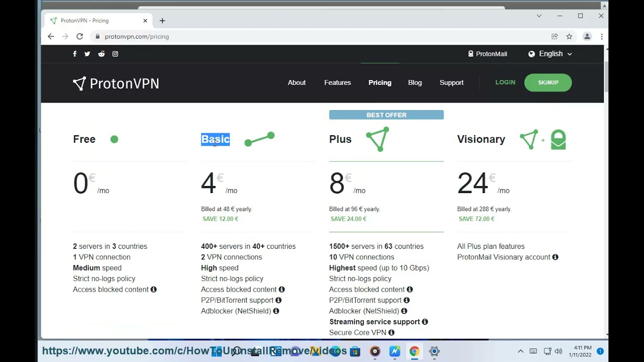Click the Basic plan two-node icon
This screenshot has width=644, height=362.
pyautogui.click(x=260, y=139)
